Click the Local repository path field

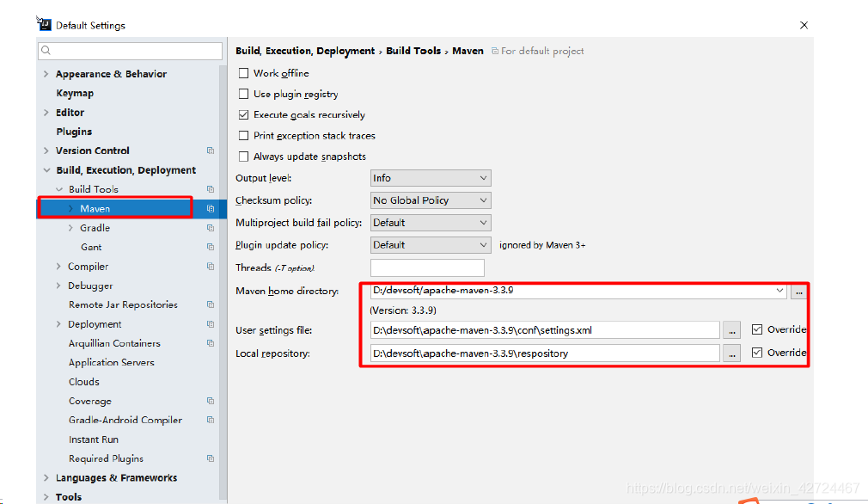(545, 353)
